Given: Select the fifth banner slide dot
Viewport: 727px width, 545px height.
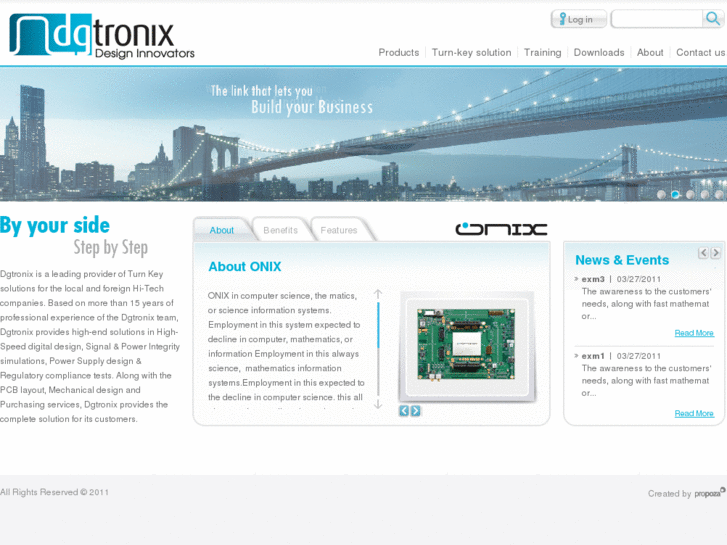Looking at the screenshot, I should (x=719, y=195).
